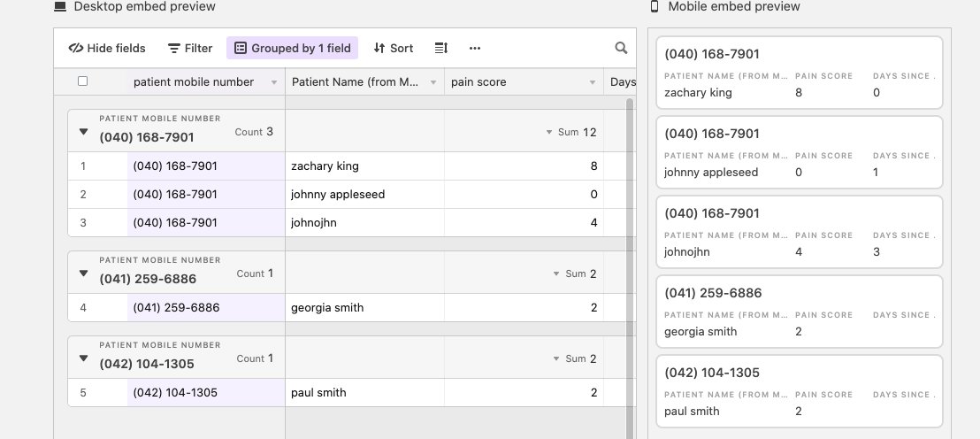Collapse the (041) 259-6886 group
The height and width of the screenshot is (439, 980).
84,273
